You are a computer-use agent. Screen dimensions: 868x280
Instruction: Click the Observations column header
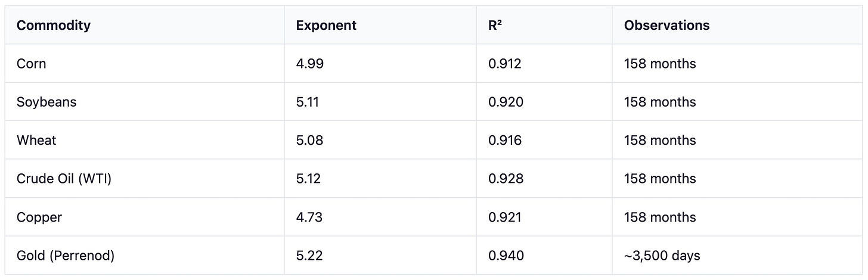point(667,26)
